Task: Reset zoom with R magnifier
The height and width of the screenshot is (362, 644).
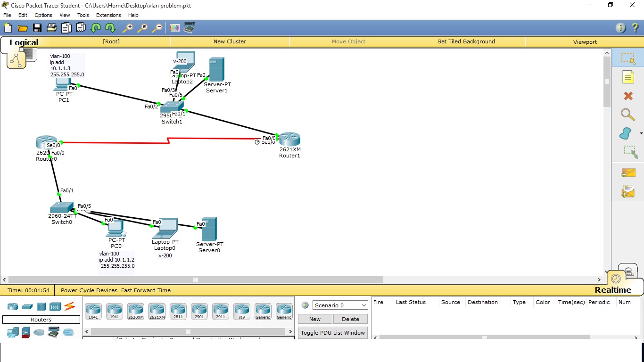Action: pyautogui.click(x=142, y=28)
